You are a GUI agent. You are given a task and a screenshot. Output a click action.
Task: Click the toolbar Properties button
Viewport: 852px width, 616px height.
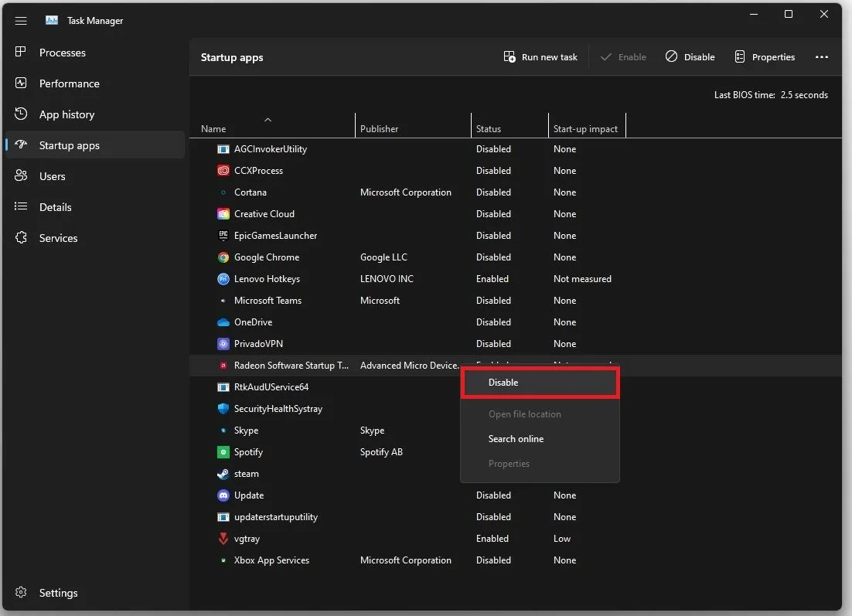click(765, 57)
